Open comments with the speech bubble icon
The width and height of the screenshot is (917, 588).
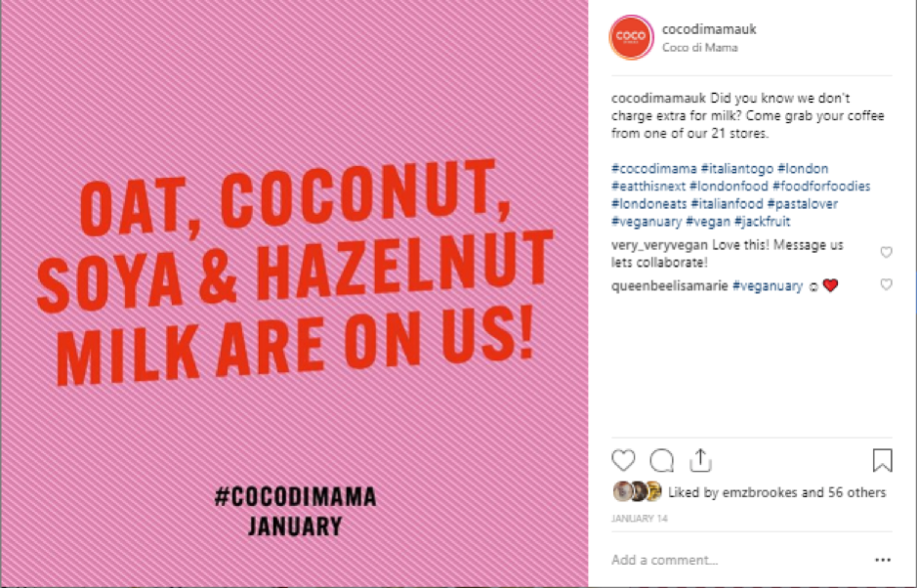(661, 460)
